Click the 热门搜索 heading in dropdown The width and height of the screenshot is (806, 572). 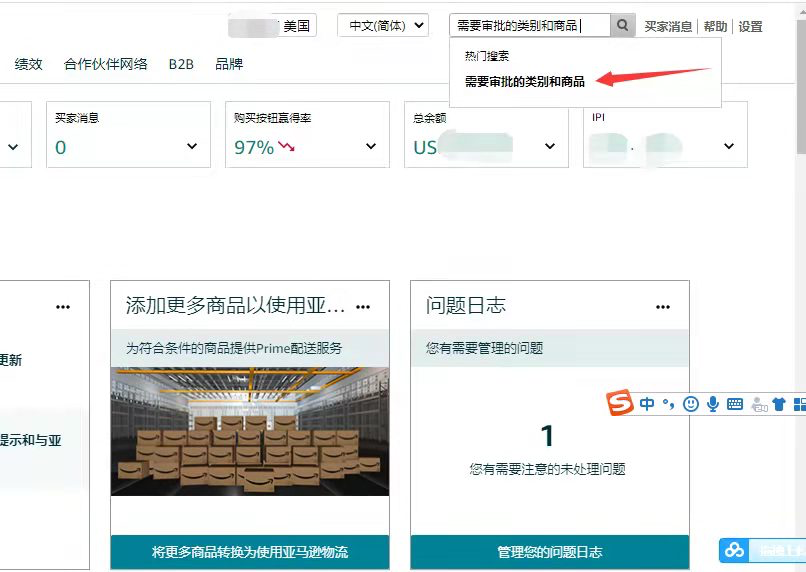pyautogui.click(x=487, y=56)
